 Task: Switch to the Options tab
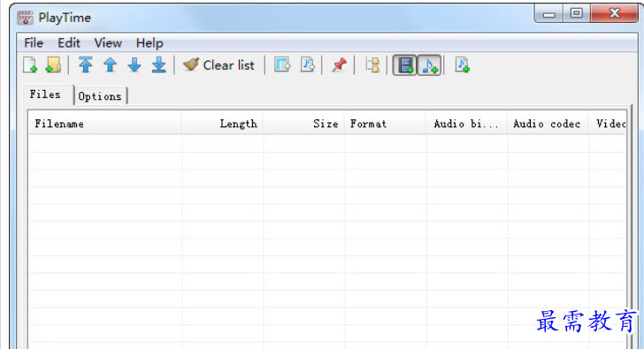coord(100,96)
